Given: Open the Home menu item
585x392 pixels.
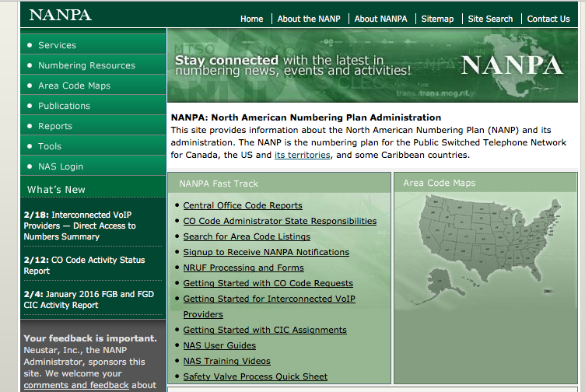Looking at the screenshot, I should pyautogui.click(x=251, y=19).
